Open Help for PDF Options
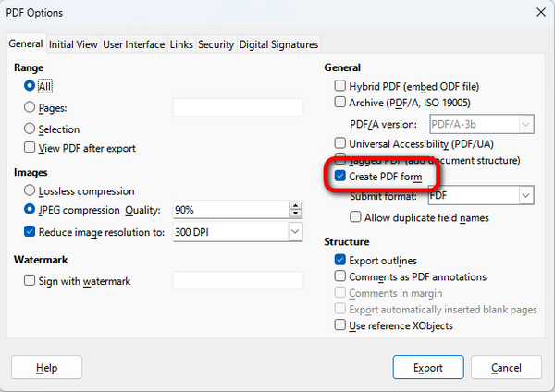Image resolution: width=555 pixels, height=392 pixels. [46, 368]
